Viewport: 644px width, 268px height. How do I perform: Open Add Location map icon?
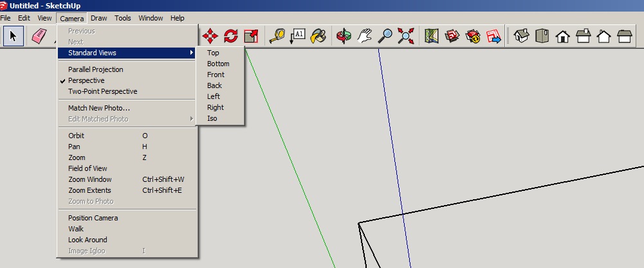(431, 36)
